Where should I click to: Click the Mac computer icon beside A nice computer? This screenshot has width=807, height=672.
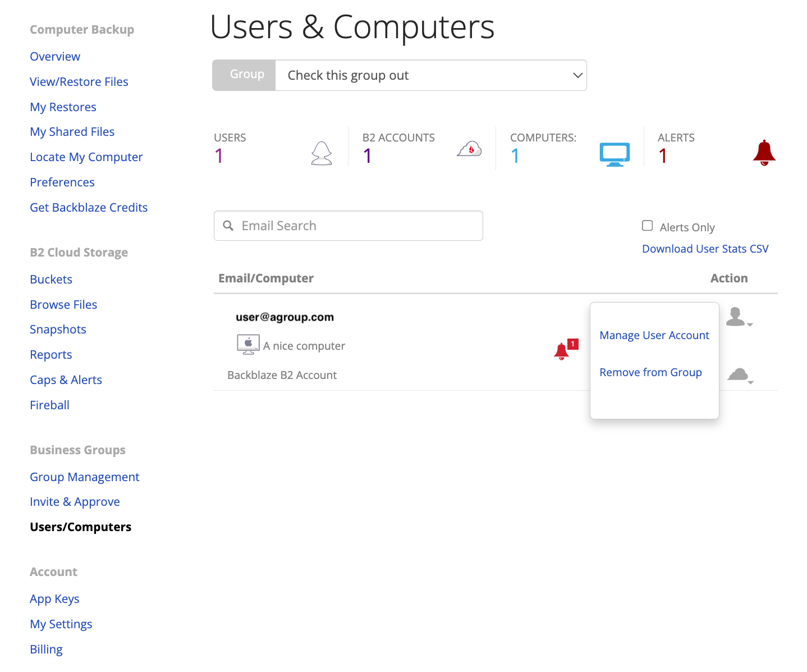[248, 344]
